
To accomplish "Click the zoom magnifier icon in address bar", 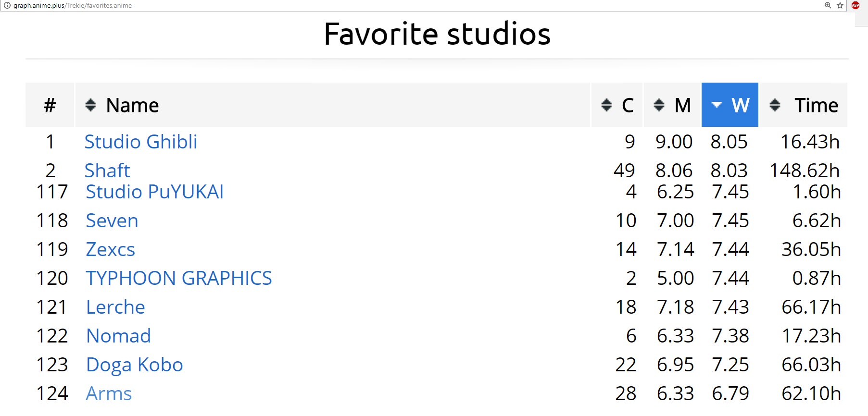I will pyautogui.click(x=828, y=5).
